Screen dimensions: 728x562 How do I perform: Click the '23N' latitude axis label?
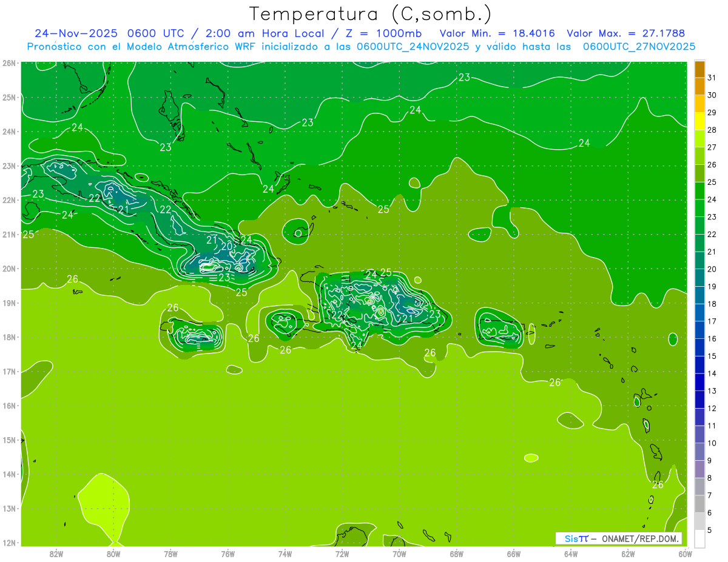point(9,166)
